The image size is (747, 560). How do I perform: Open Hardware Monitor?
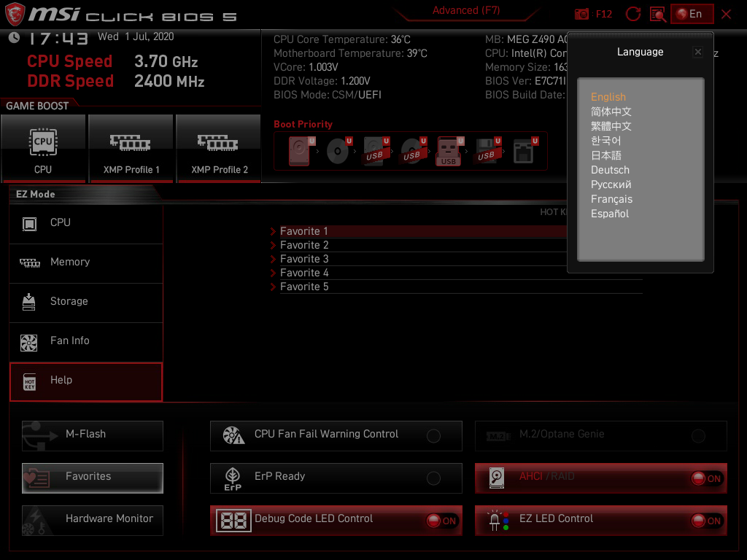(x=93, y=521)
